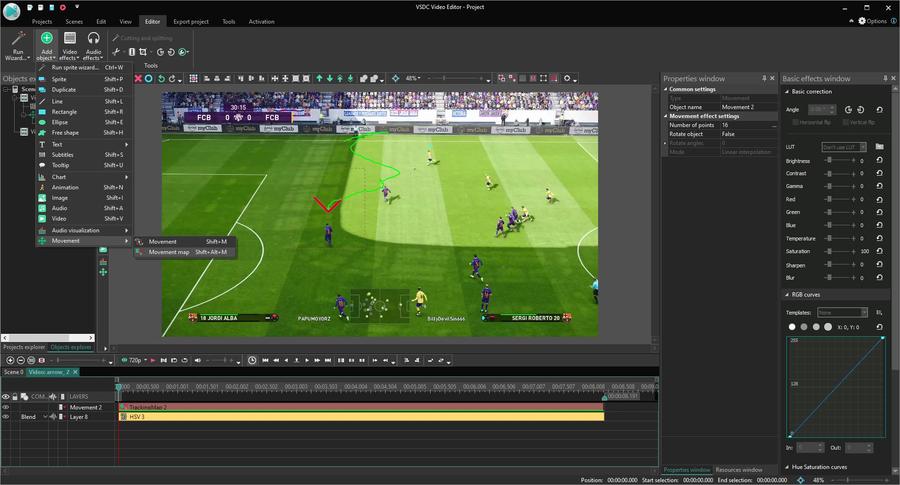Reset the Gamma value
The width and height of the screenshot is (900, 485).
click(879, 187)
